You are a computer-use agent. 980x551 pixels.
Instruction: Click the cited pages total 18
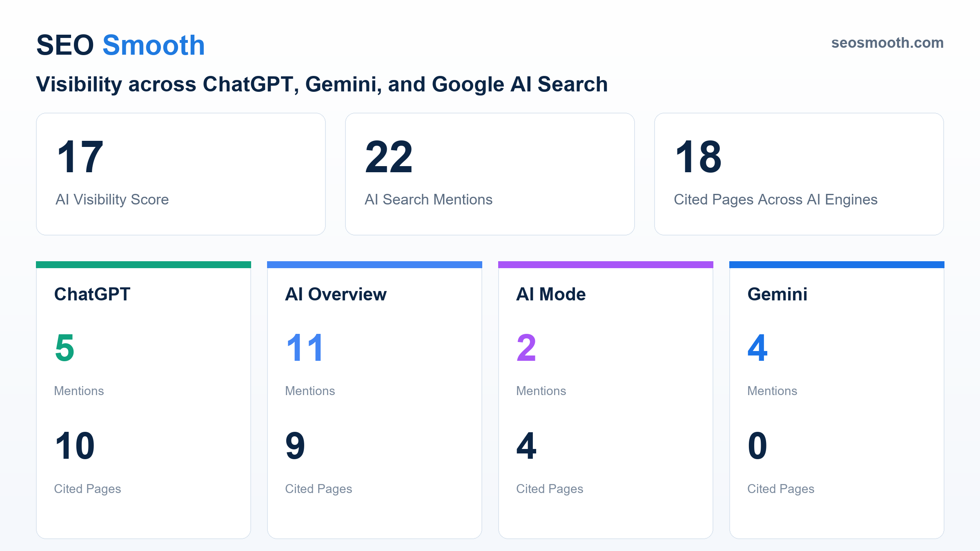pyautogui.click(x=698, y=157)
